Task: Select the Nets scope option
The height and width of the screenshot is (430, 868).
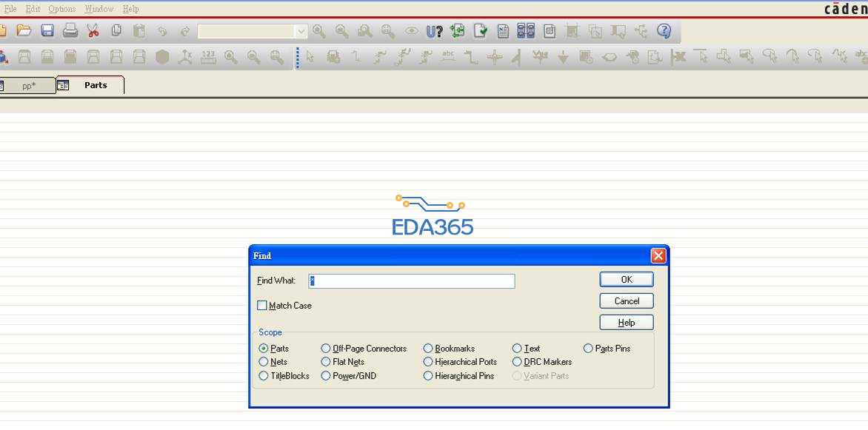Action: point(264,362)
